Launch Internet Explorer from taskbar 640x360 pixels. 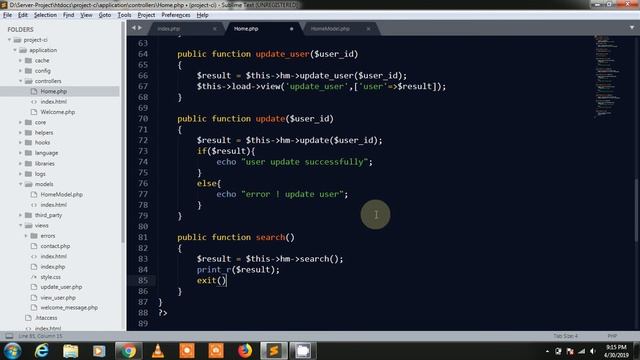[42, 351]
